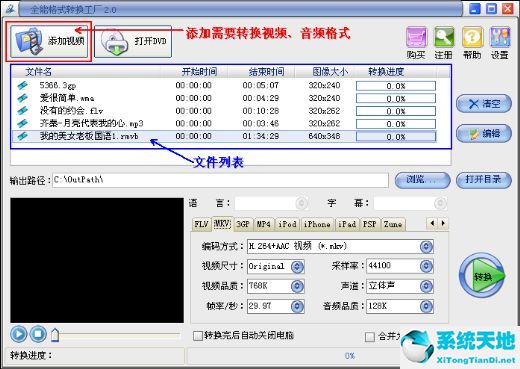520x369 pixels.
Task: Click the 输出路径 output path field
Action: 220,180
